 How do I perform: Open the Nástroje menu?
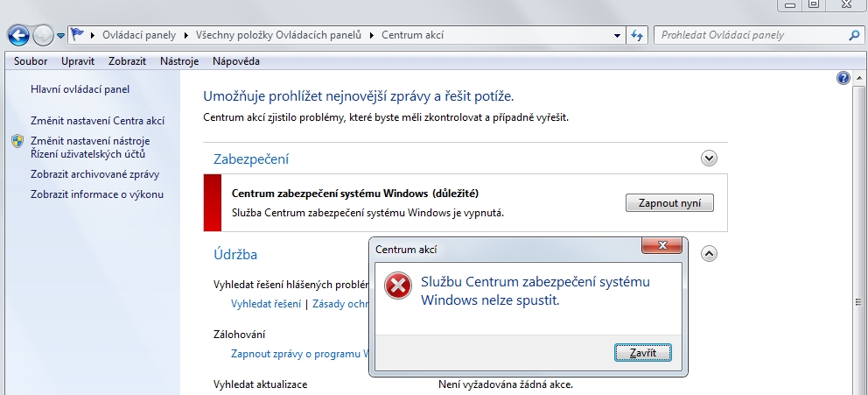179,61
